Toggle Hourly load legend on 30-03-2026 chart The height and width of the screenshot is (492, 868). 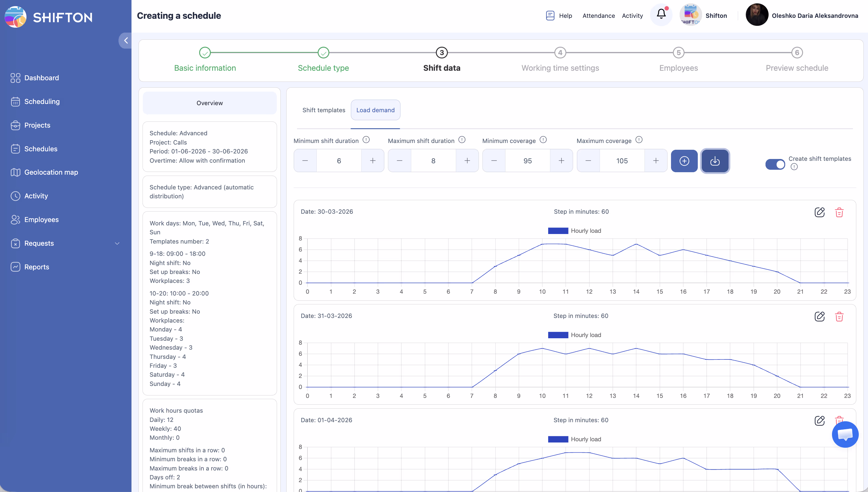click(x=575, y=231)
